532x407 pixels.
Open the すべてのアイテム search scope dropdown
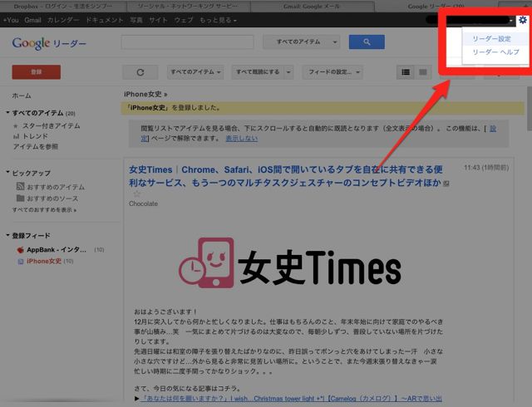point(301,42)
